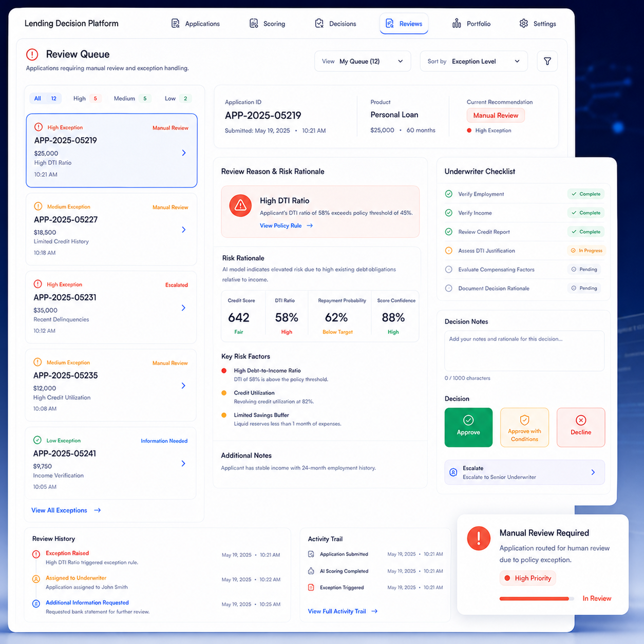Click the High Priority badge

(528, 578)
